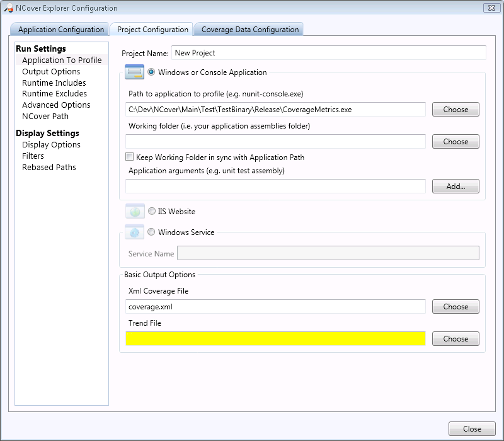The width and height of the screenshot is (504, 441).
Task: Open the Coverage Data Configuration tab
Action: (249, 30)
